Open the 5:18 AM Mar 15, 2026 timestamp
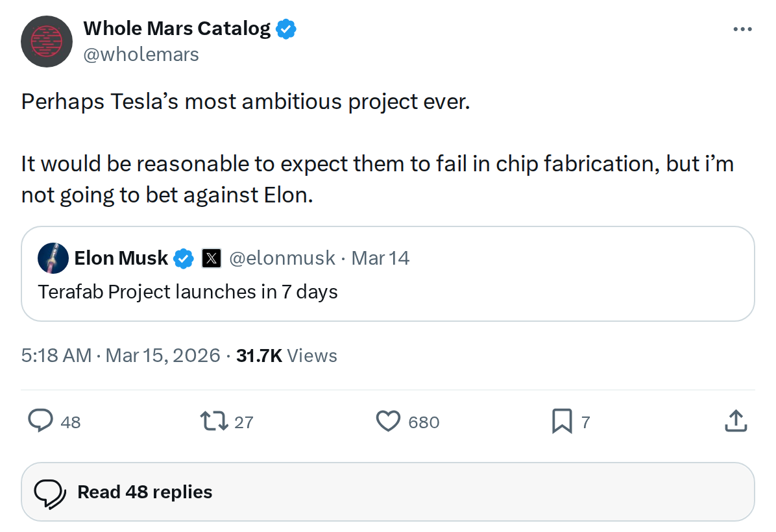The width and height of the screenshot is (776, 532). [121, 356]
